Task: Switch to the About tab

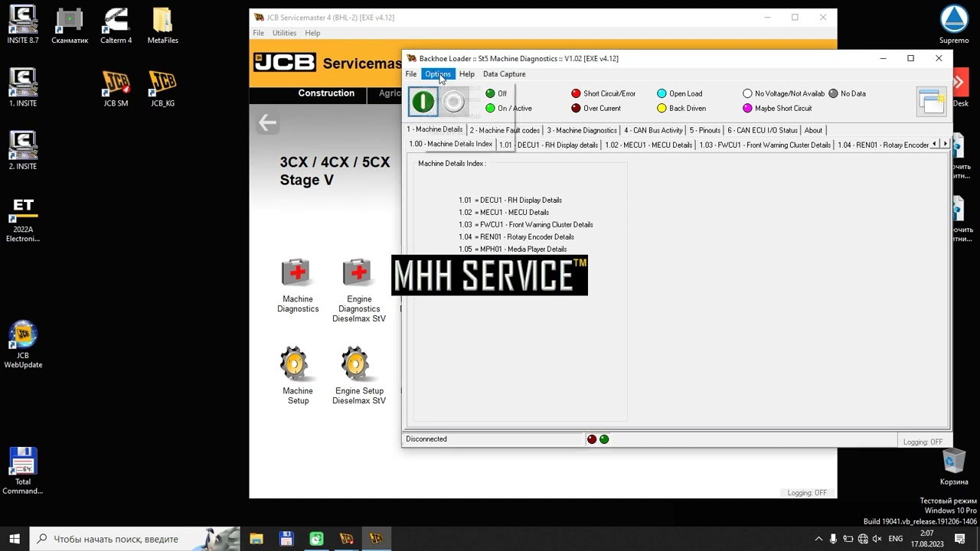Action: 813,130
